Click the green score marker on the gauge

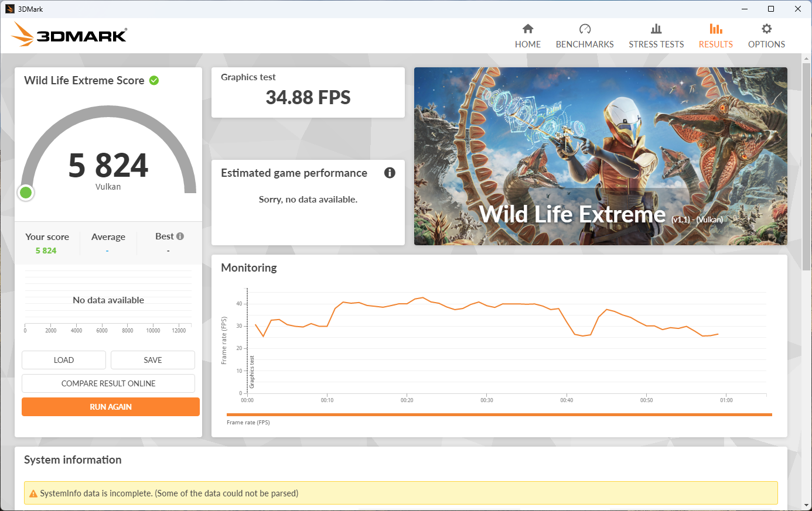click(x=26, y=193)
